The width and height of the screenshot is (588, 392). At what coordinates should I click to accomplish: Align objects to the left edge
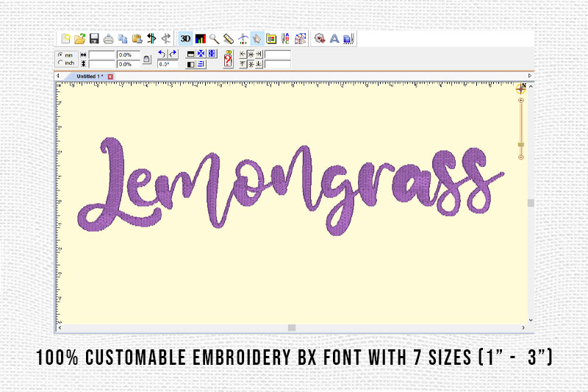coord(243,54)
